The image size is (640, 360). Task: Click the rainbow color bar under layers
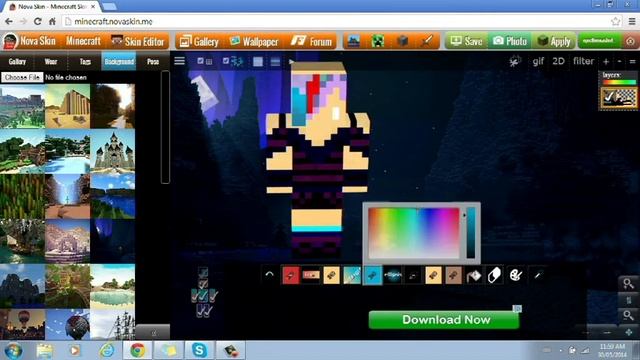pos(619,82)
